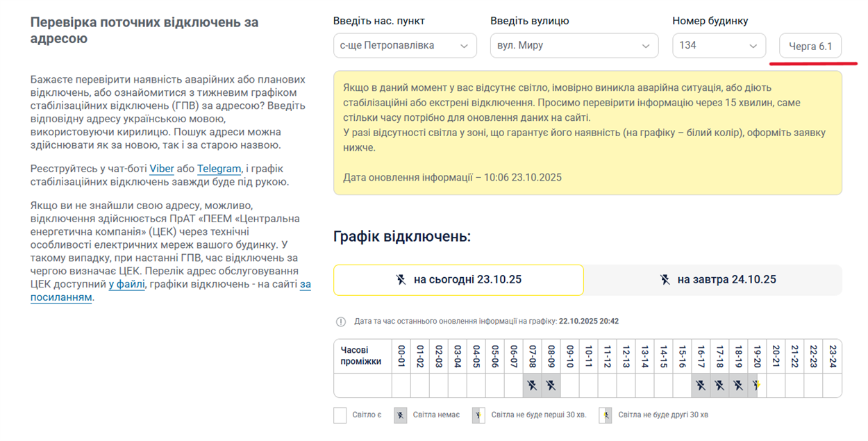Click the 'Світла не буде другі 30 хв' legend icon
The image size is (868, 441).
606,415
